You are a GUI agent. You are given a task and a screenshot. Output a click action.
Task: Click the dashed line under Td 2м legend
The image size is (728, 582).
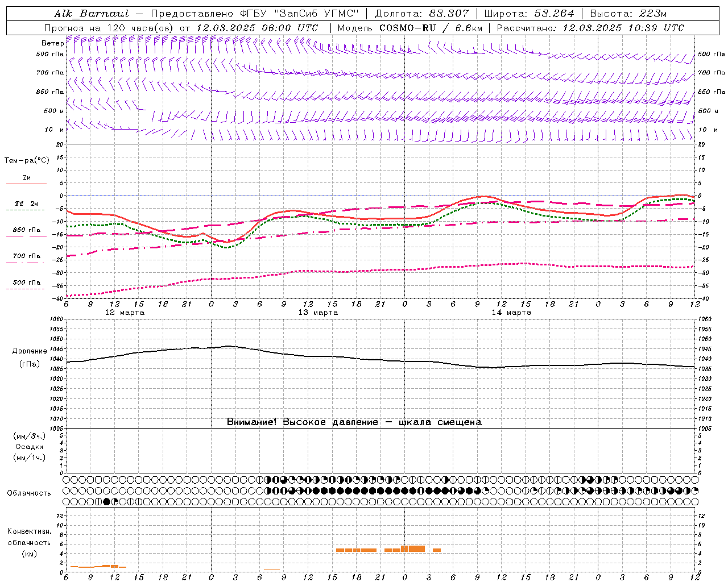pyautogui.click(x=26, y=210)
